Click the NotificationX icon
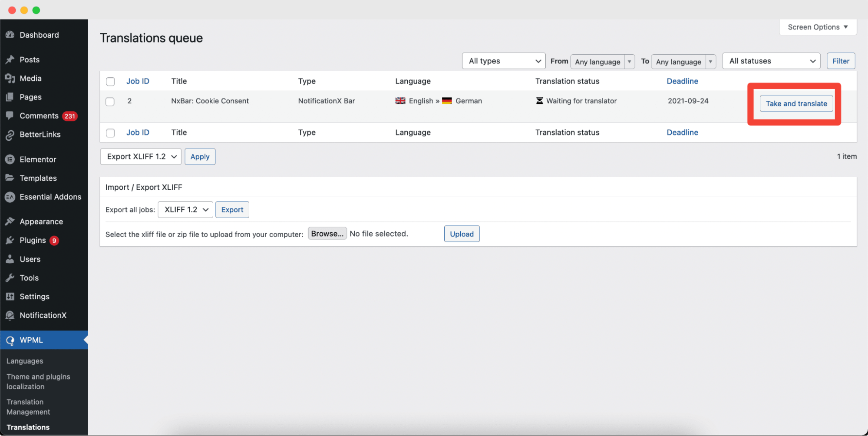Viewport: 868px width, 436px height. pos(10,315)
